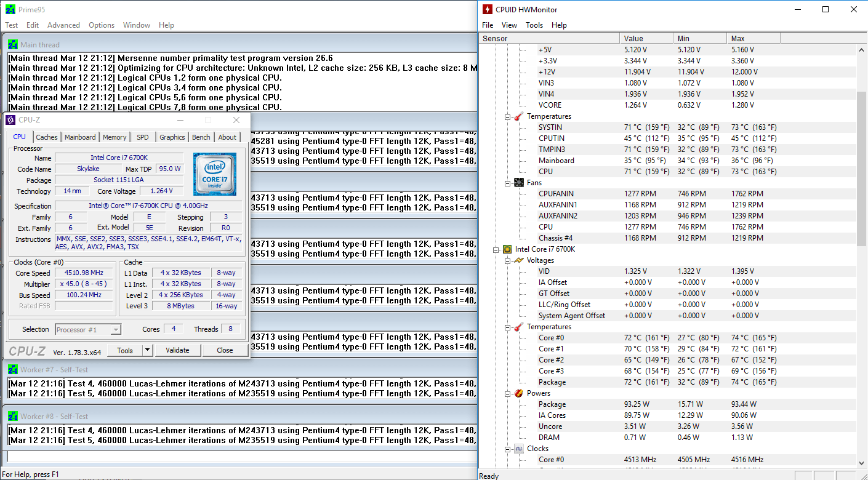Screen dimensions: 868x480
Task: Click thermometer icon beside Temperatures under Intel Core
Action: point(518,327)
